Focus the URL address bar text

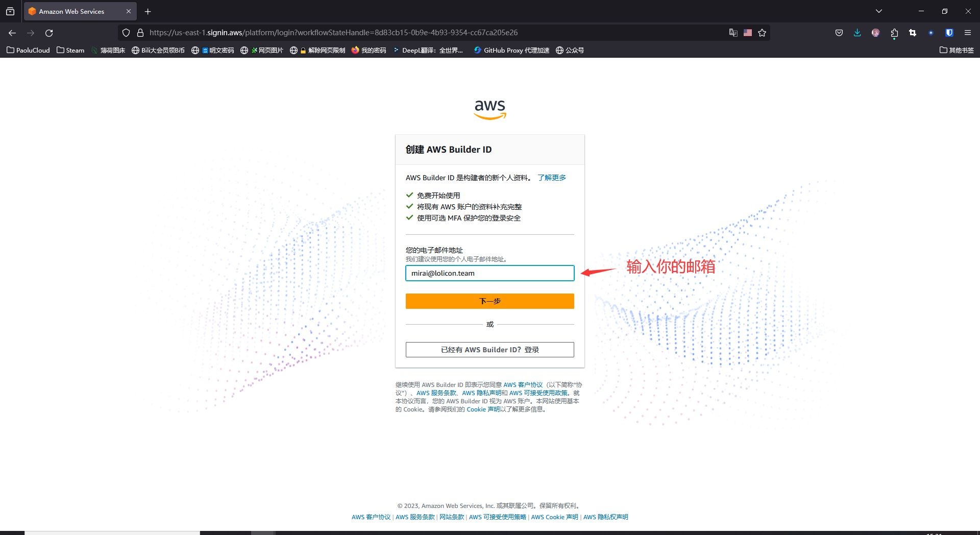[333, 33]
